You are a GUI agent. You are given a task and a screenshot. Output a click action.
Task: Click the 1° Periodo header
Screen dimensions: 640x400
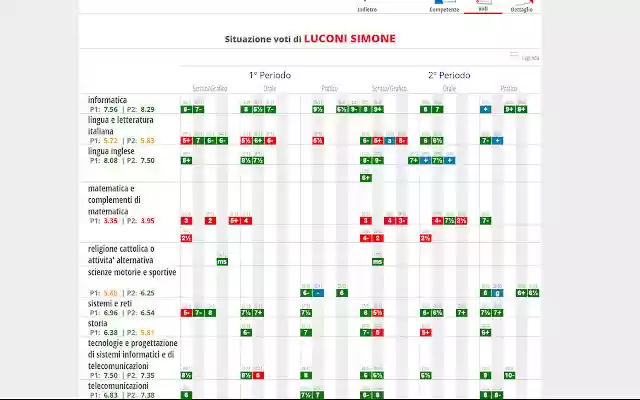pos(270,75)
